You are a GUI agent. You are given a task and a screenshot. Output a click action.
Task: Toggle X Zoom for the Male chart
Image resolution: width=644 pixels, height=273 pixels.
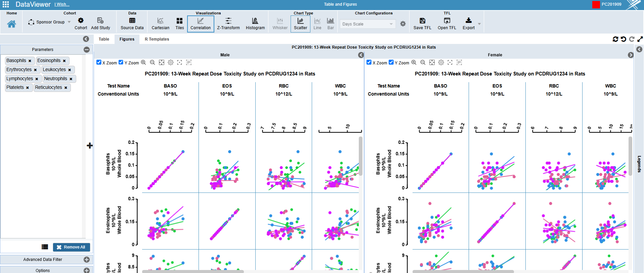[x=99, y=62]
